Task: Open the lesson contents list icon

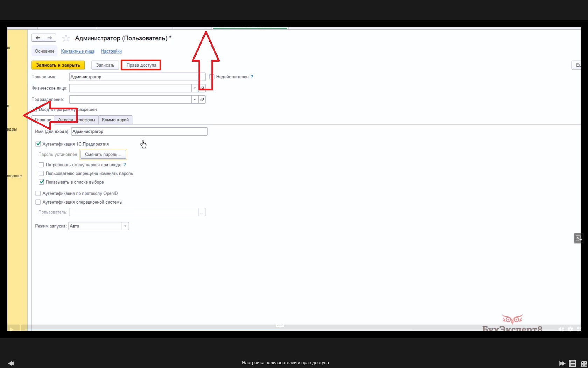Action: [572, 363]
